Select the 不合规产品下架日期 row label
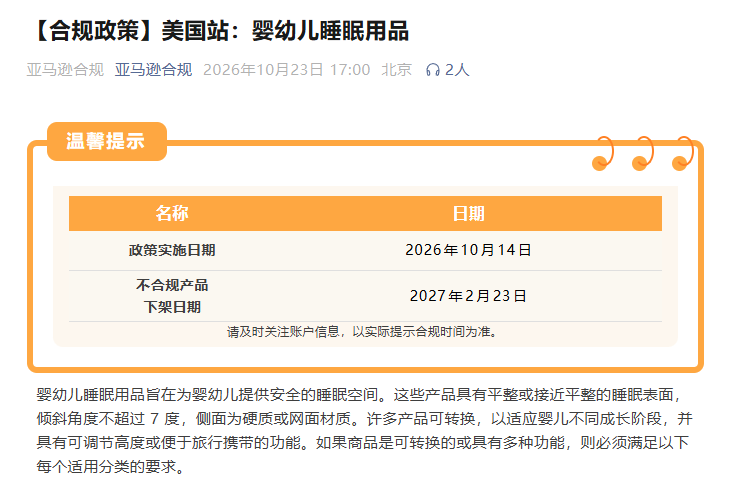The height and width of the screenshot is (482, 735). (x=172, y=296)
